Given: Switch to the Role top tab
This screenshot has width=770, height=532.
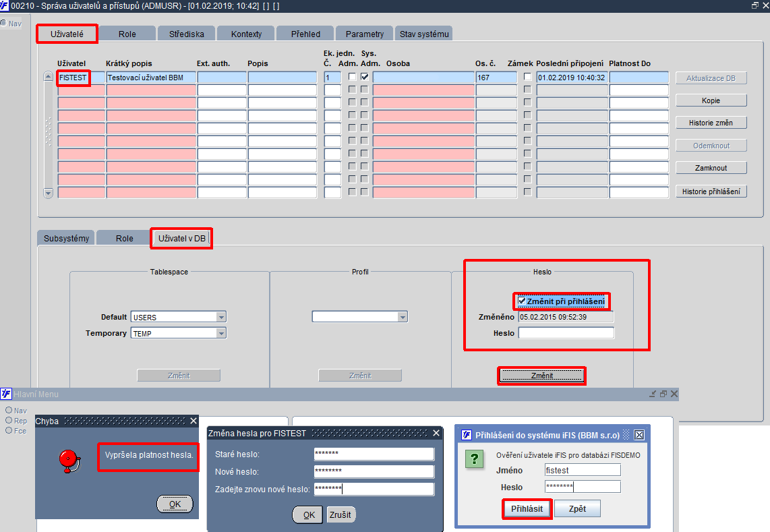Looking at the screenshot, I should pos(127,34).
